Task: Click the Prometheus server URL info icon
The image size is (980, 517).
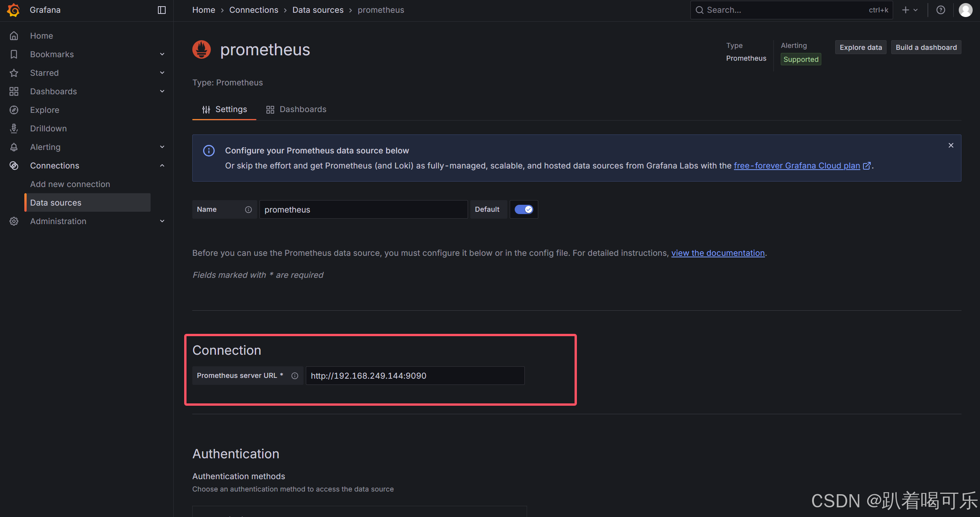Action: click(295, 376)
